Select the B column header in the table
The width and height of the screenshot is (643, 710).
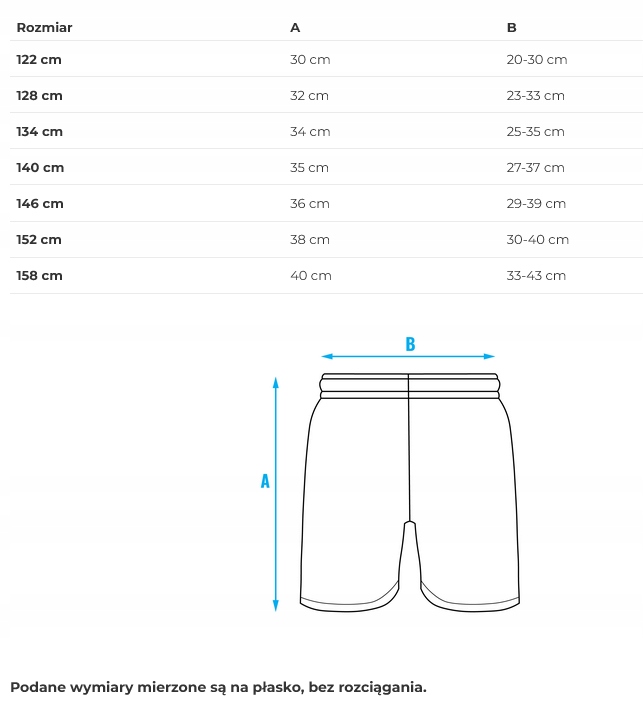[512, 27]
